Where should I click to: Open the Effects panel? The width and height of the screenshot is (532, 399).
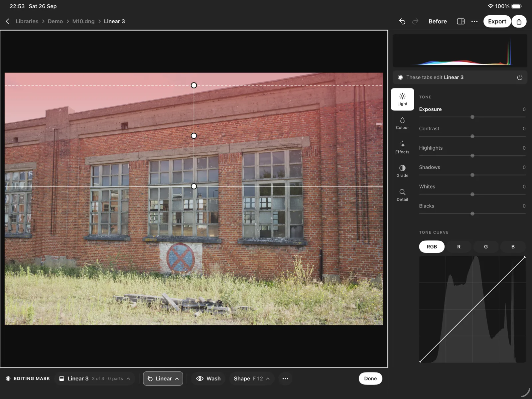[x=402, y=147]
